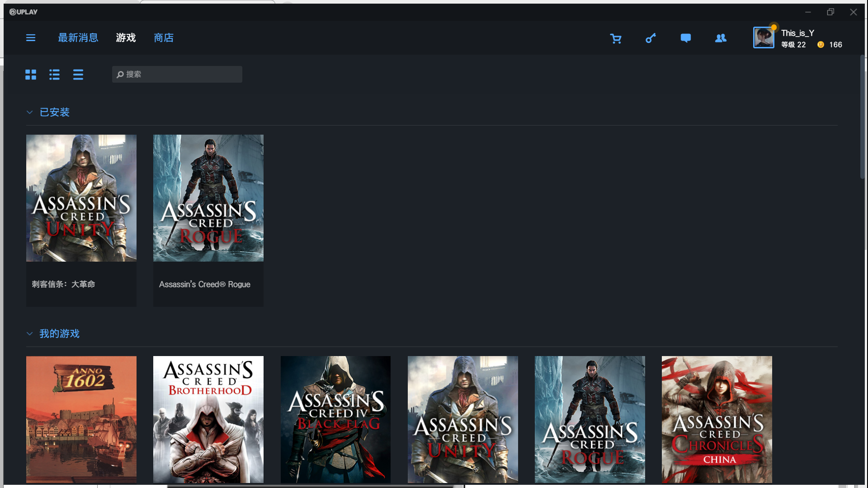Open Assassin's Creed Chronicles China cover
The width and height of the screenshot is (868, 488).
pos(717,419)
